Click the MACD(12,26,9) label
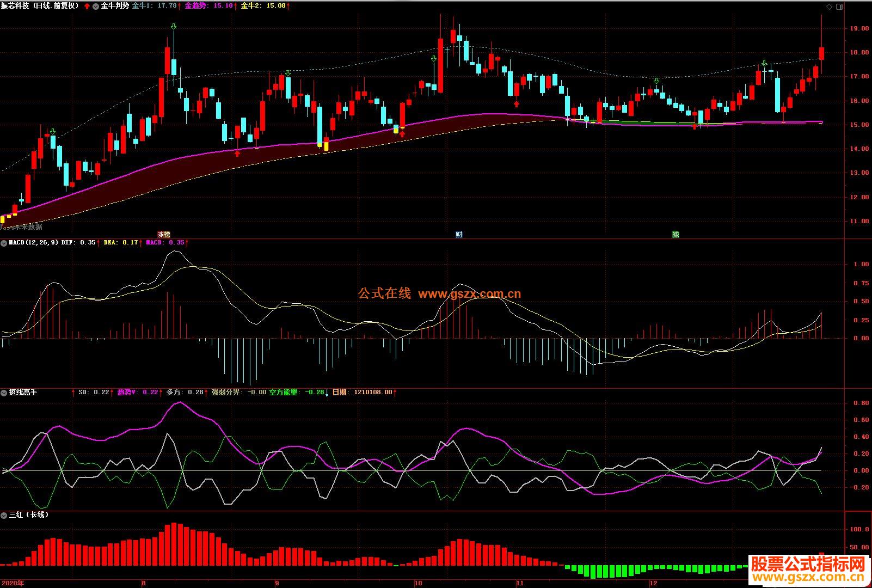Viewport: 872px width, 588px height. click(34, 243)
